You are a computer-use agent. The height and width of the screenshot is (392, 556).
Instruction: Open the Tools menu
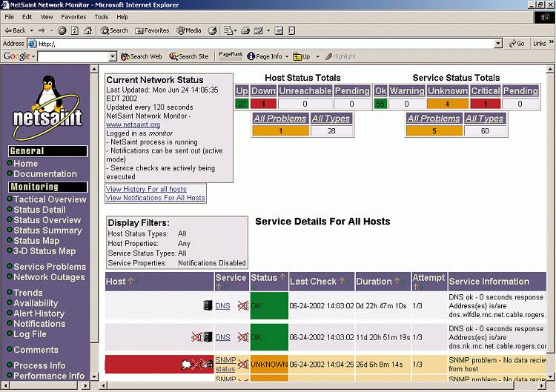102,16
